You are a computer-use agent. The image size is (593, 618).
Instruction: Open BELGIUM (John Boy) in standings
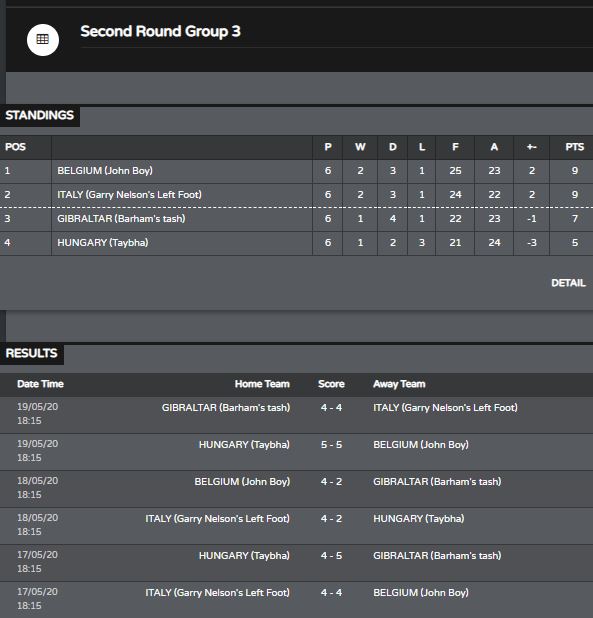pos(105,171)
